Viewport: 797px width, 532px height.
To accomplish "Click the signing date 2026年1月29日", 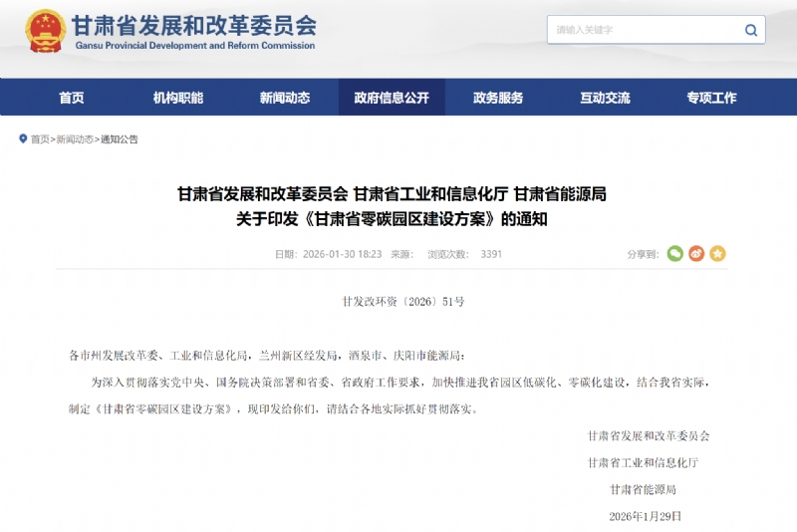I will click(645, 517).
